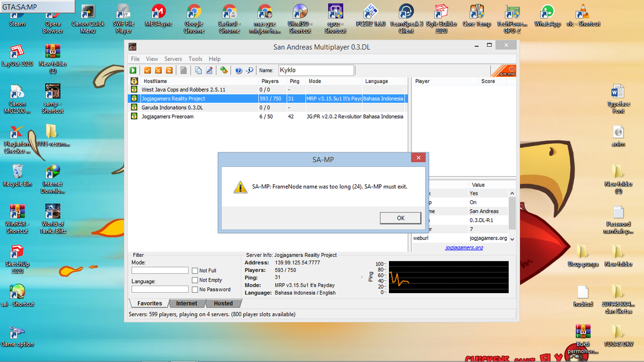Click OK in the SA-MP error dialog

[x=400, y=218]
